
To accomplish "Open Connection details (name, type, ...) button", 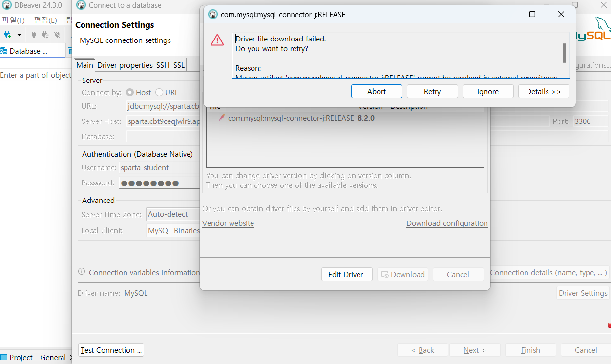I will (x=548, y=272).
